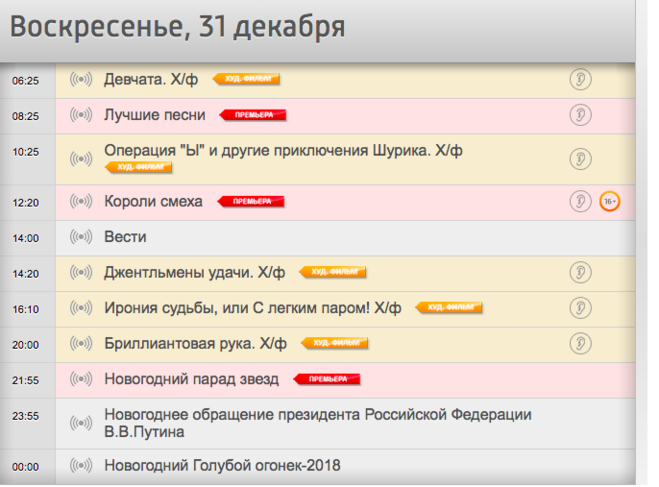The width and height of the screenshot is (659, 487).
Task: Open the Ирония судьбы, или С легким паром! listing
Action: pos(253,308)
